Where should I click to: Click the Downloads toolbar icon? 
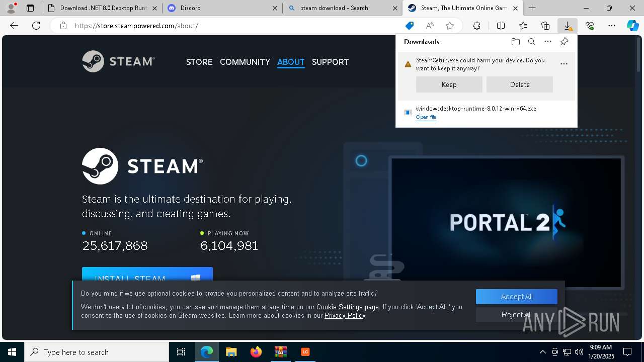568,26
